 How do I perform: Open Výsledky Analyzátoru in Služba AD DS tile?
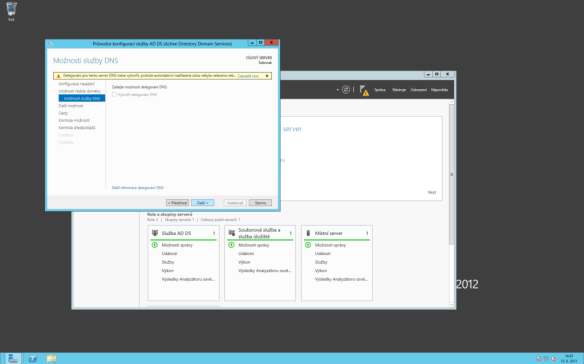point(188,279)
